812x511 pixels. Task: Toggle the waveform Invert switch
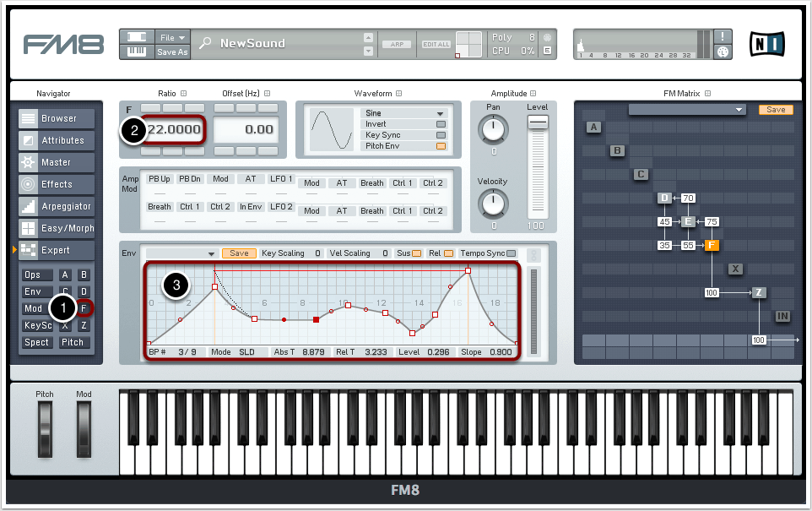coord(440,124)
